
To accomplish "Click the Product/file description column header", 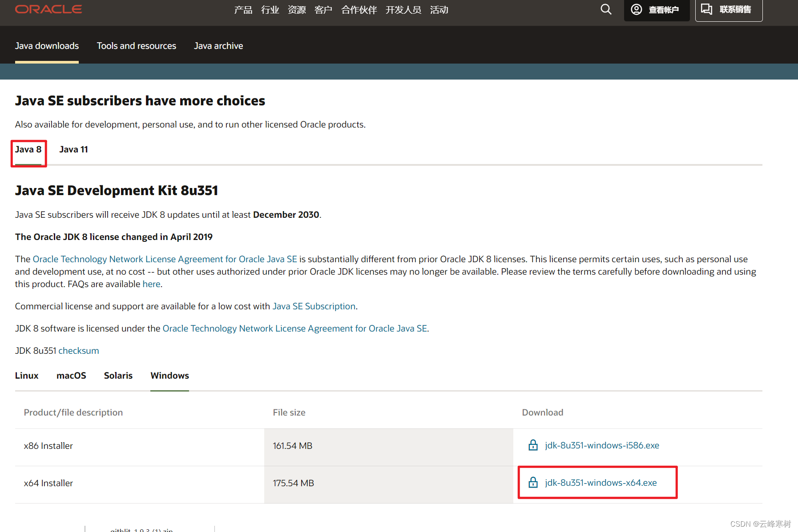I will pos(73,412).
